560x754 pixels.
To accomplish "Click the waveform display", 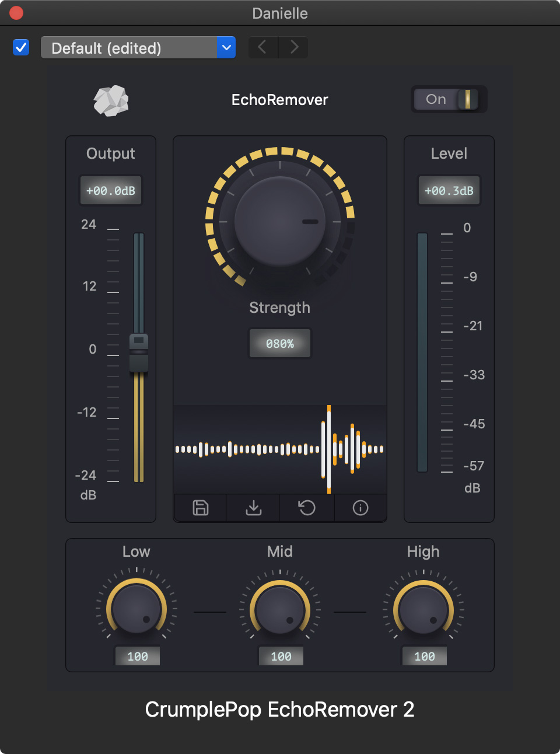I will click(280, 449).
